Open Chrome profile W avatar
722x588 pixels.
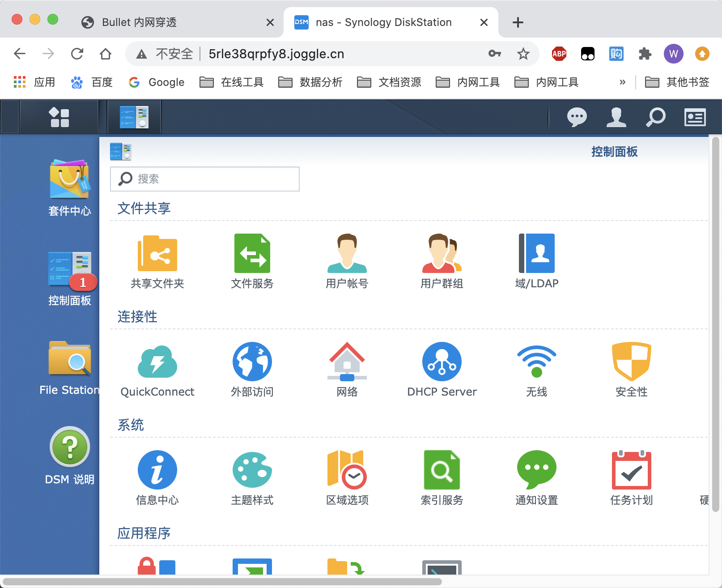tap(674, 54)
